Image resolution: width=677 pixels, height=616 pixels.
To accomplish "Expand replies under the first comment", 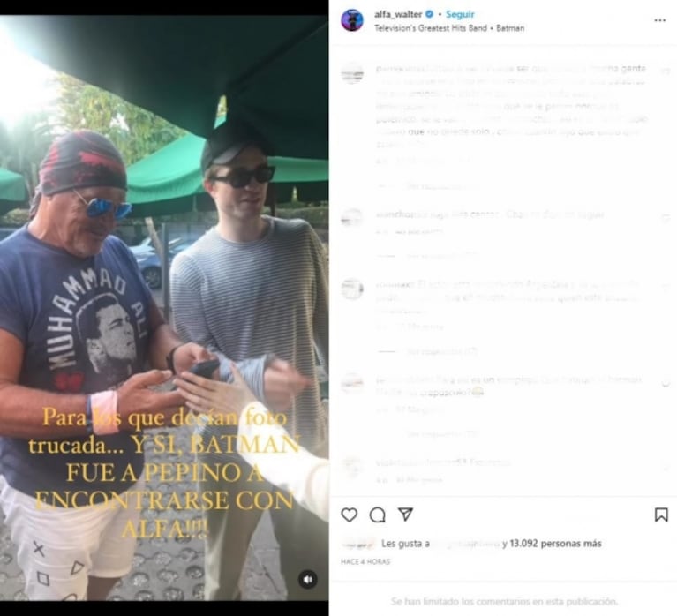I will pyautogui.click(x=440, y=186).
